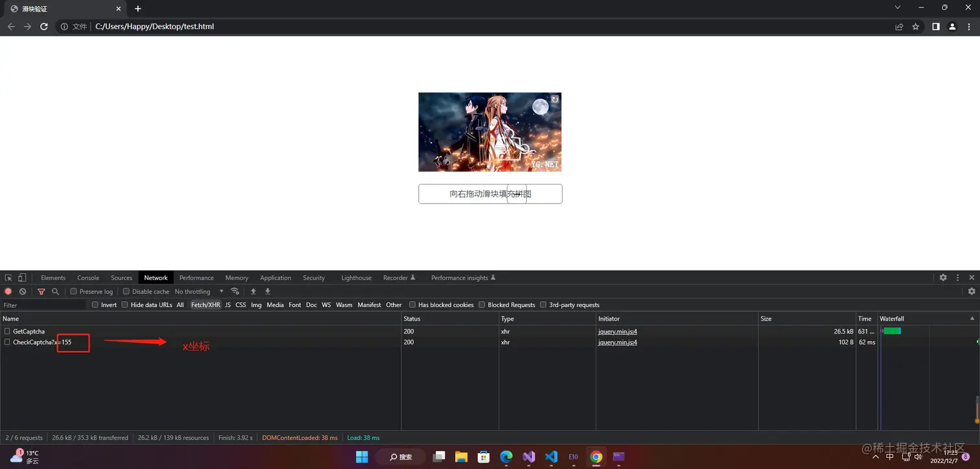Sort by the Waterfall column arrow
This screenshot has height=469, width=980.
[x=972, y=319]
